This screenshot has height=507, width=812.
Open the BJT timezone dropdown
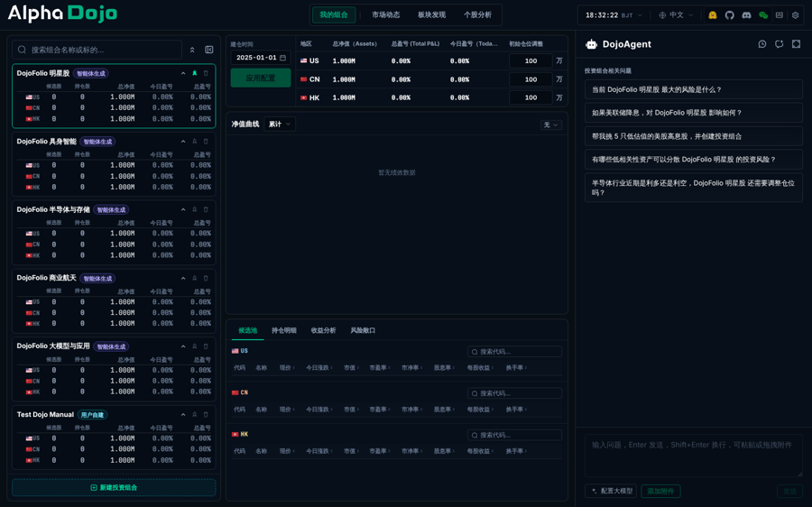[x=614, y=15]
